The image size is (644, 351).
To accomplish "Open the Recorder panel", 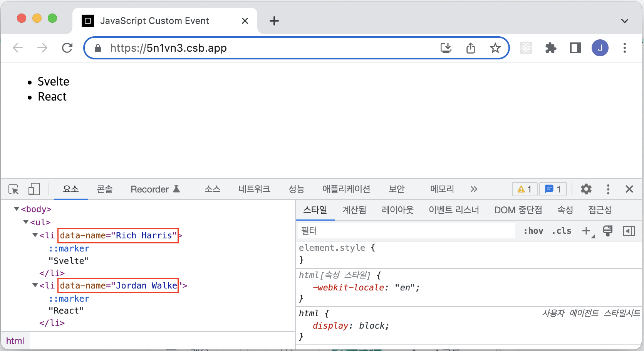I will 155,189.
